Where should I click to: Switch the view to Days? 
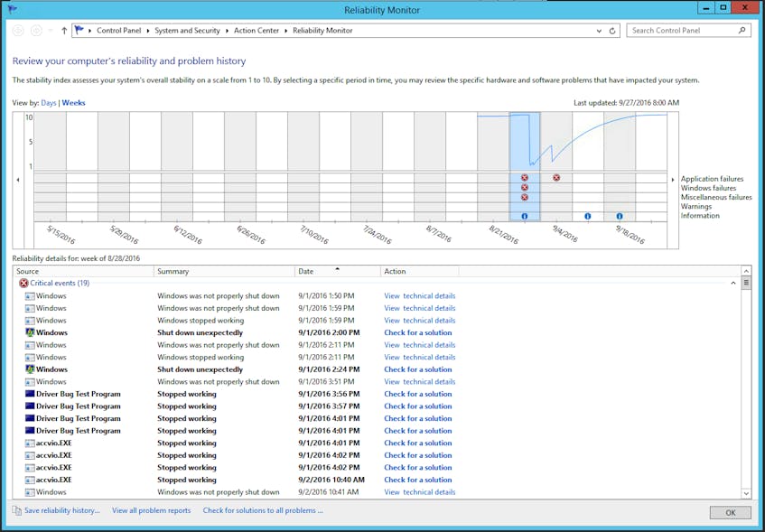49,102
